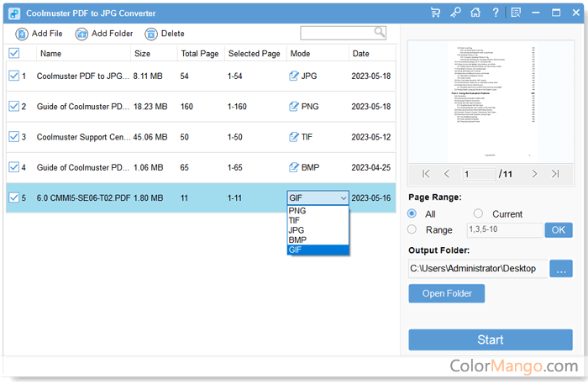This screenshot has height=384, width=588.
Task: Open the home page icon
Action: coord(475,13)
